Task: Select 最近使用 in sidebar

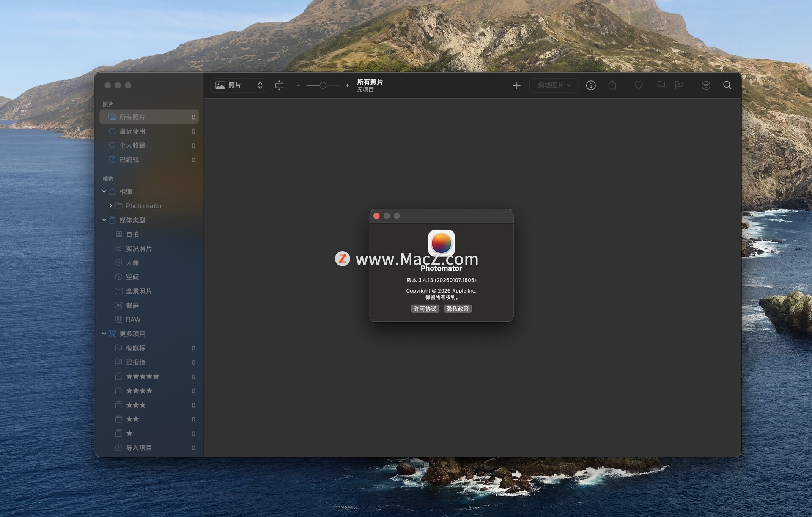Action: 132,131
